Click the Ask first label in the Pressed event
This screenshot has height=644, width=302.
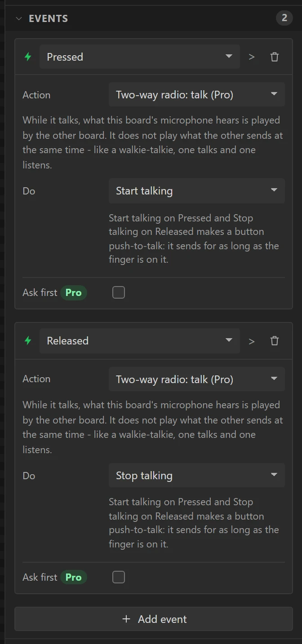point(40,293)
